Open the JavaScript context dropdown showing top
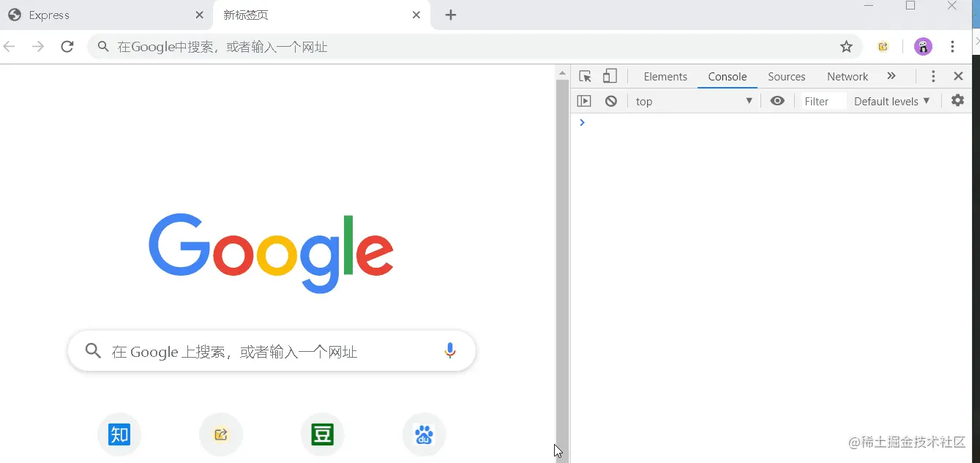Image resolution: width=980 pixels, height=463 pixels. (692, 100)
